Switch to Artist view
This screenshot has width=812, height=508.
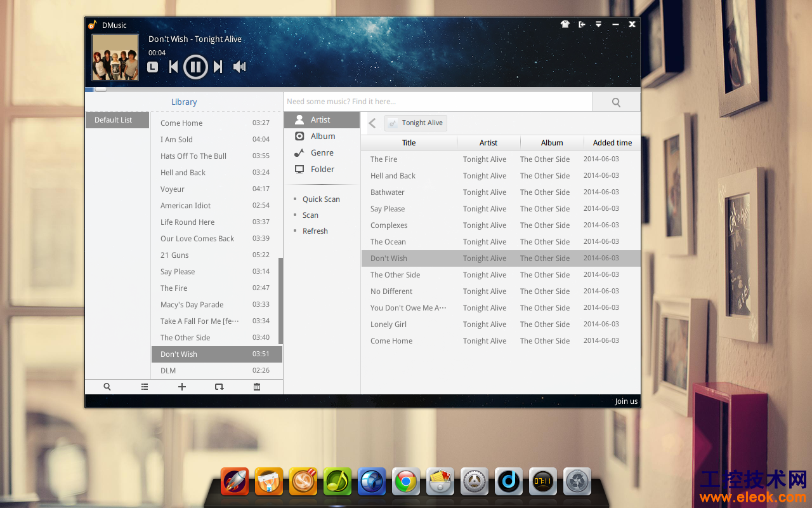pyautogui.click(x=322, y=120)
